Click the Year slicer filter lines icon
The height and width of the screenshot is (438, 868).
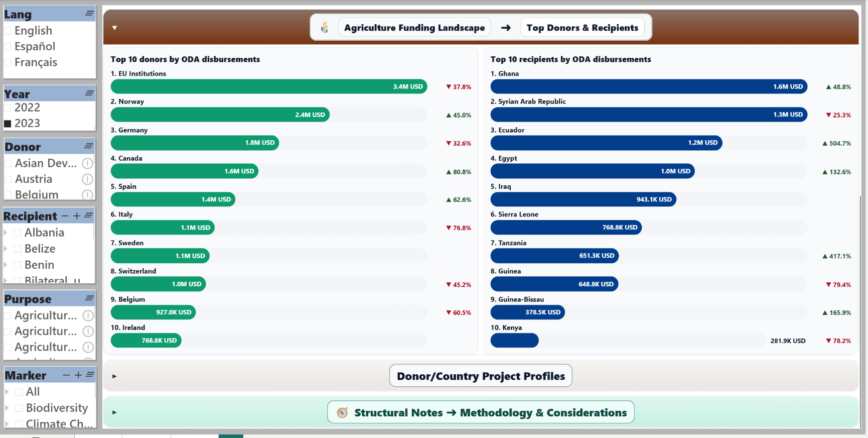pyautogui.click(x=89, y=93)
